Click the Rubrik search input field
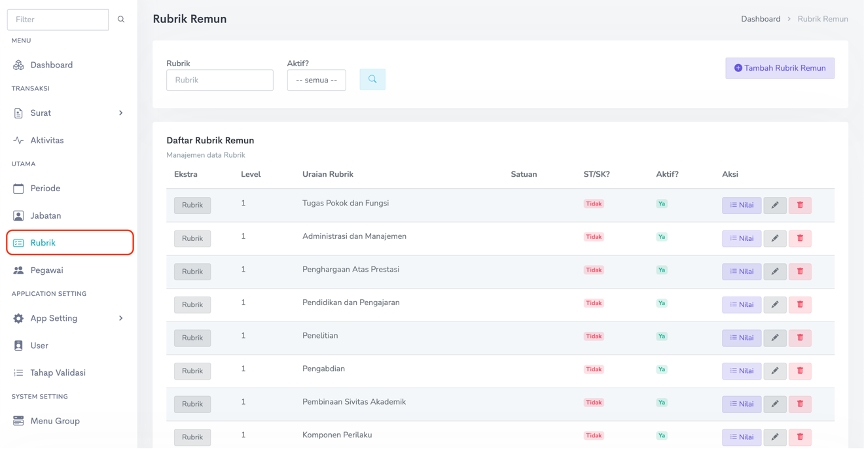The image size is (864, 450). [219, 80]
